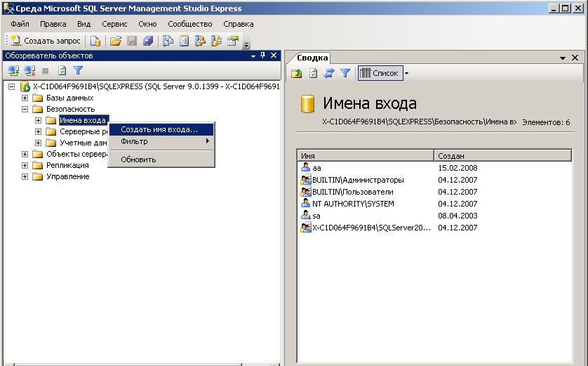Click the summary page toolbar icon
Viewport: 588px width, 366px height.
point(184,41)
